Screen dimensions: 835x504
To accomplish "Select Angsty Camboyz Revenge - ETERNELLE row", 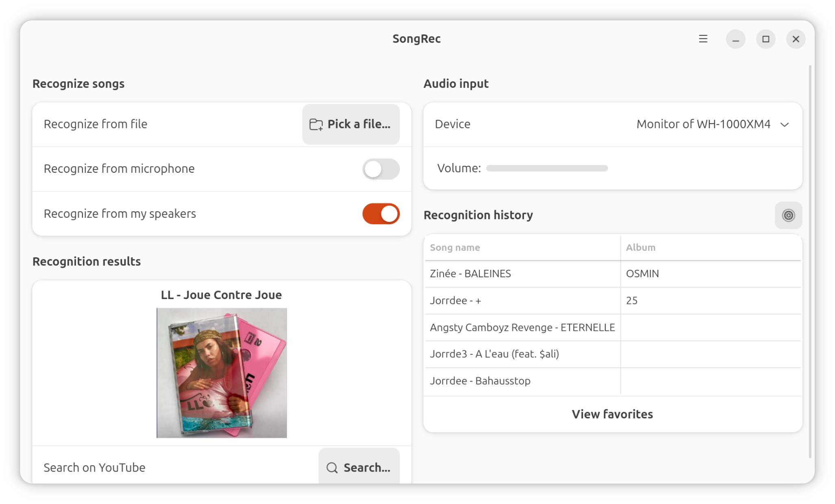I will (522, 328).
